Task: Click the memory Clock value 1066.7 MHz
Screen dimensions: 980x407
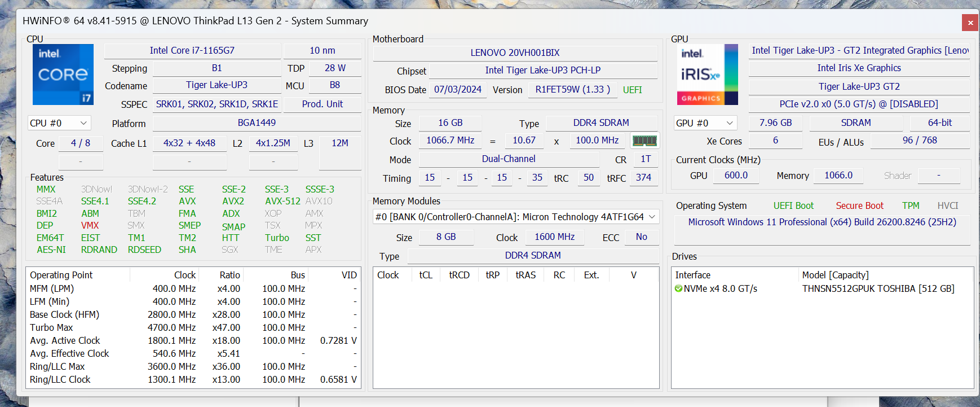Action: pos(451,140)
